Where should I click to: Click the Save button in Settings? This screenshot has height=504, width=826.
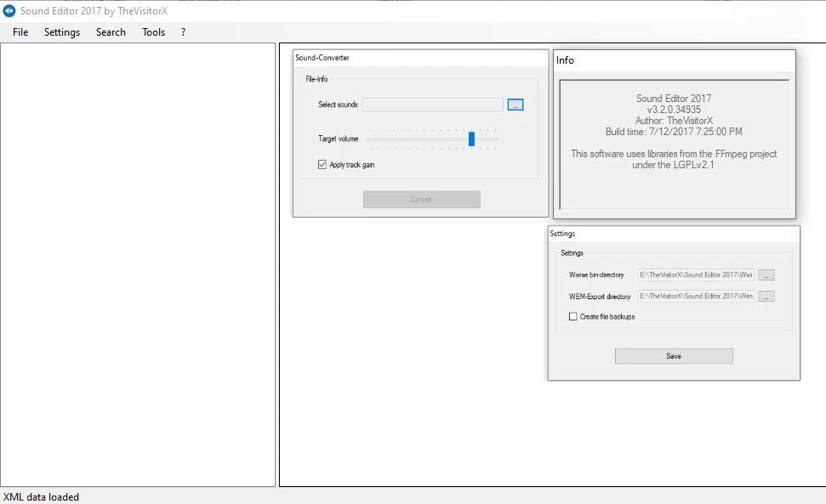[674, 356]
